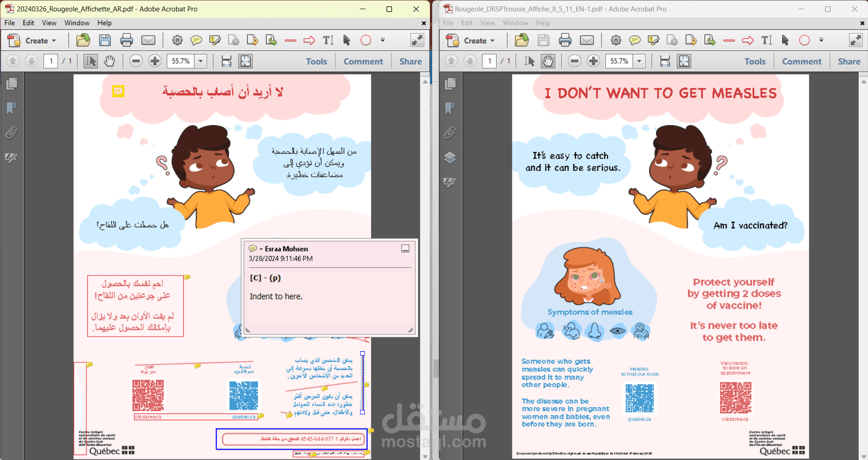This screenshot has width=868, height=460.
Task: Expand more tools arrow in left toolbar
Action: (x=383, y=40)
